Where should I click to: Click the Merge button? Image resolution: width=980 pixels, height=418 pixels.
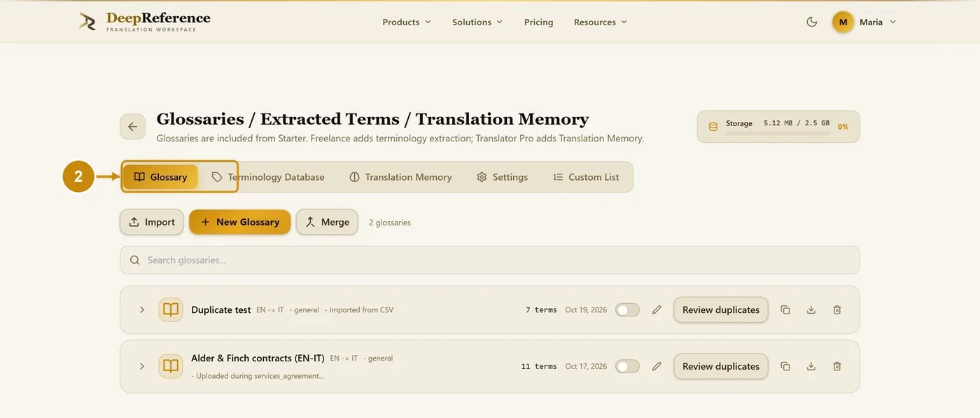click(x=327, y=222)
